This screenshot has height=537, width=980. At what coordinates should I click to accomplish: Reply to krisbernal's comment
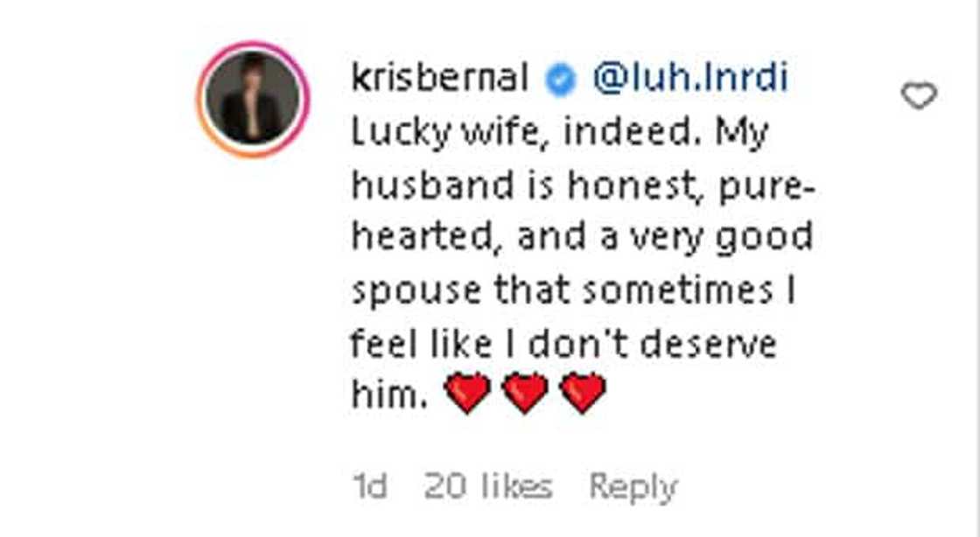point(633,486)
